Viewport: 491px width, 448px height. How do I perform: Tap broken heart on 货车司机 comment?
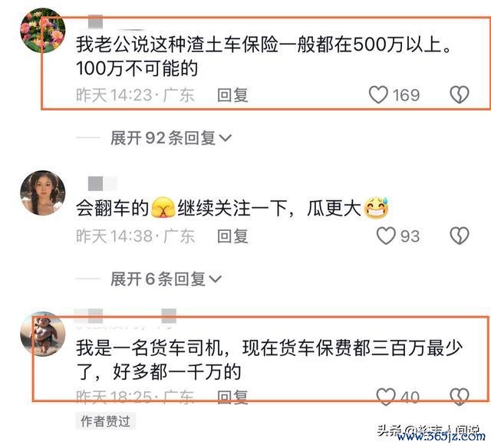460,397
